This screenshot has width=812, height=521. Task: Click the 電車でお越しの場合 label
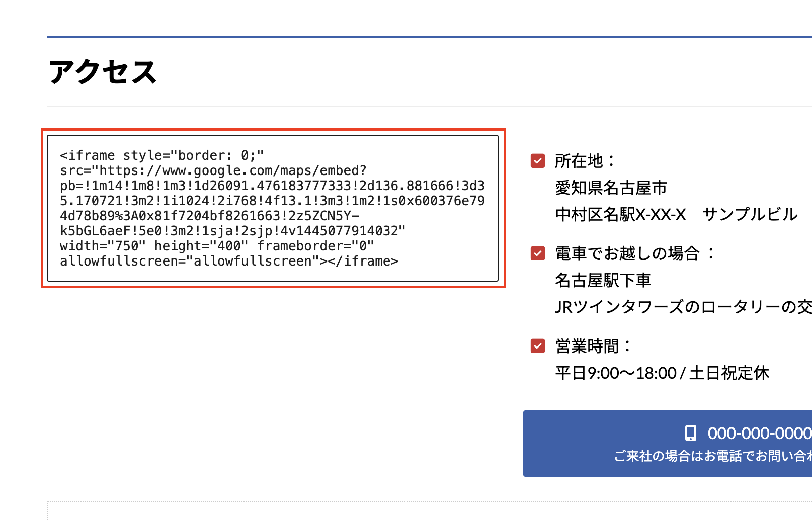point(627,253)
